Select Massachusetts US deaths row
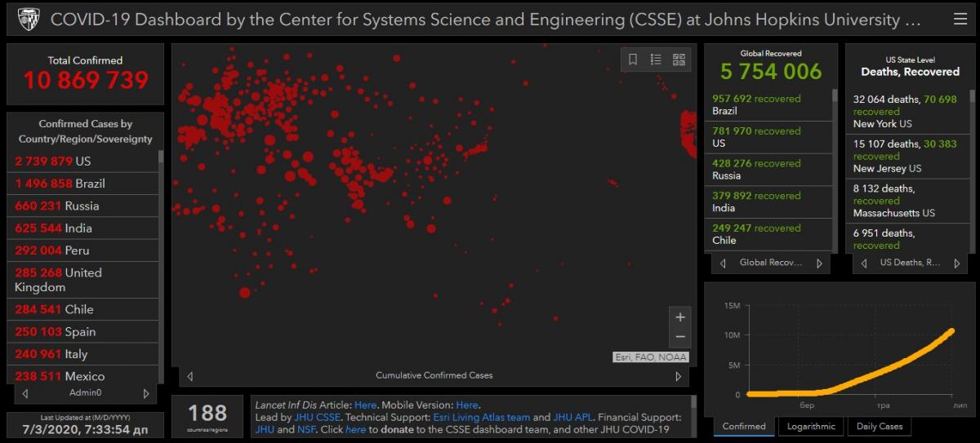This screenshot has width=980, height=443. (907, 201)
